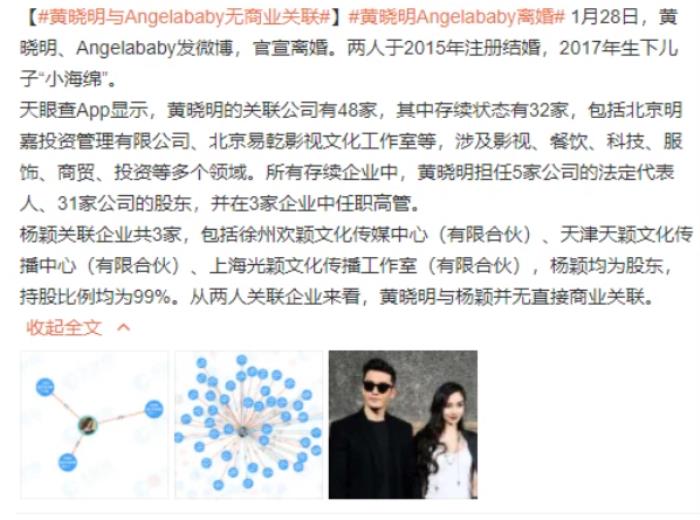
Task: Click the upward chevron beside 收起全文
Action: click(x=123, y=328)
